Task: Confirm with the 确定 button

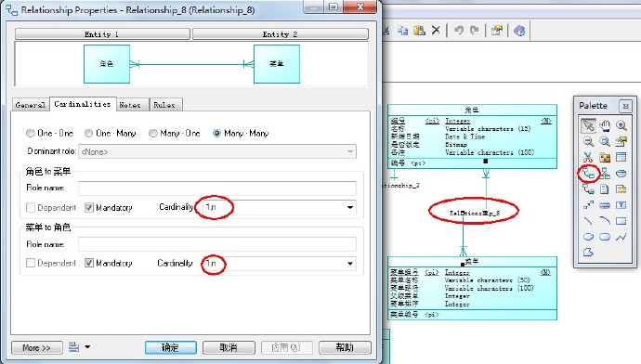Action: coord(171,347)
